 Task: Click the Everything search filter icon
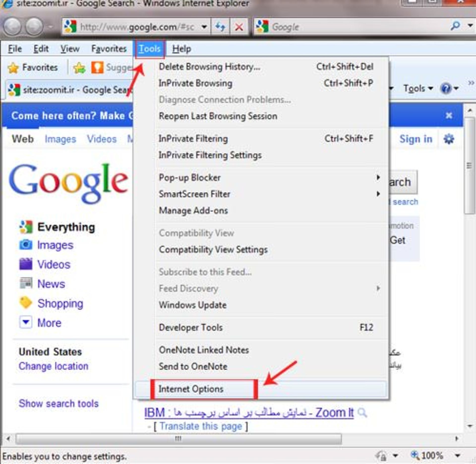(26, 227)
